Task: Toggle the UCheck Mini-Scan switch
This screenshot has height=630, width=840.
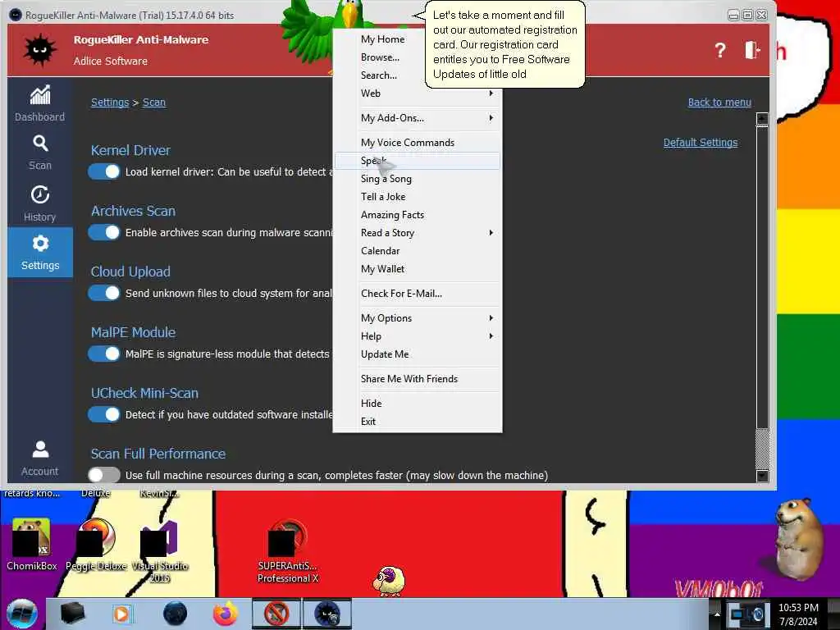Action: [x=104, y=414]
